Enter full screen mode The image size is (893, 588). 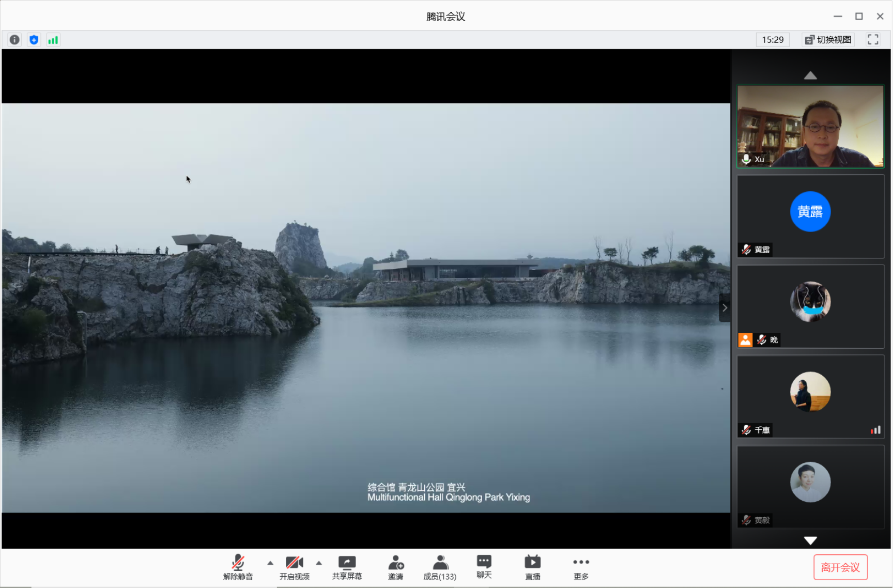(873, 40)
